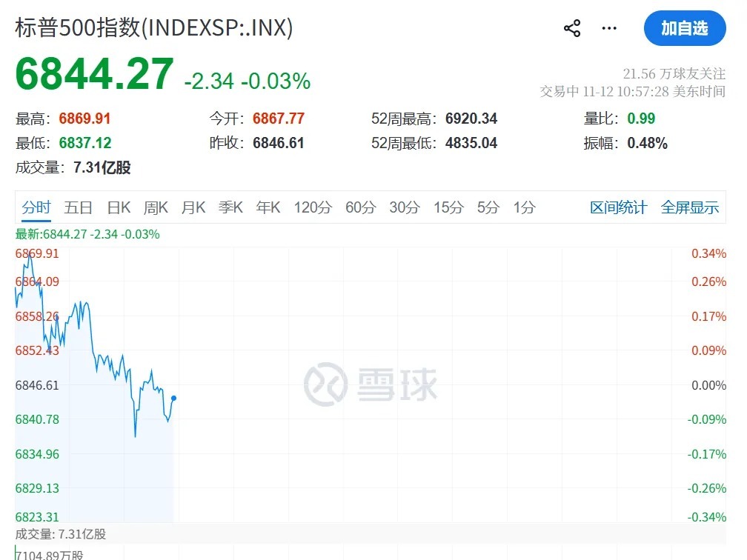Select the 月K chart tab
The image size is (747, 560).
pyautogui.click(x=193, y=207)
